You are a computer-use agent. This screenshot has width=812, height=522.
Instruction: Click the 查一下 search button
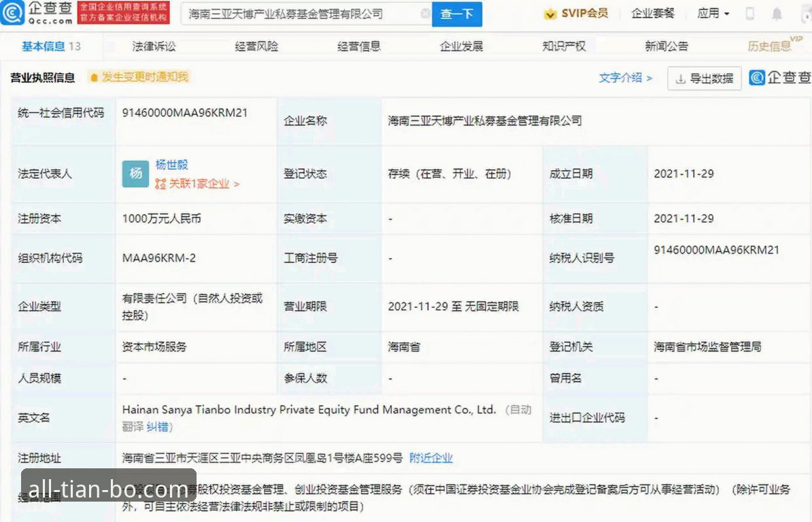tap(457, 14)
